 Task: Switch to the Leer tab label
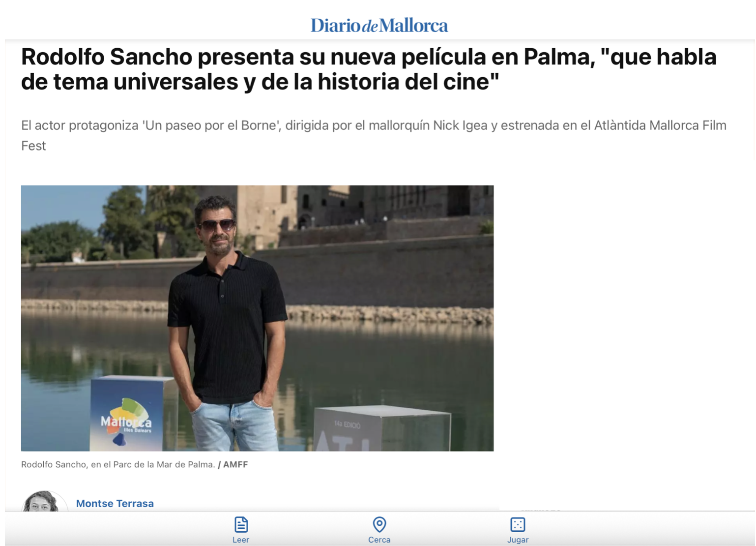[x=240, y=540]
